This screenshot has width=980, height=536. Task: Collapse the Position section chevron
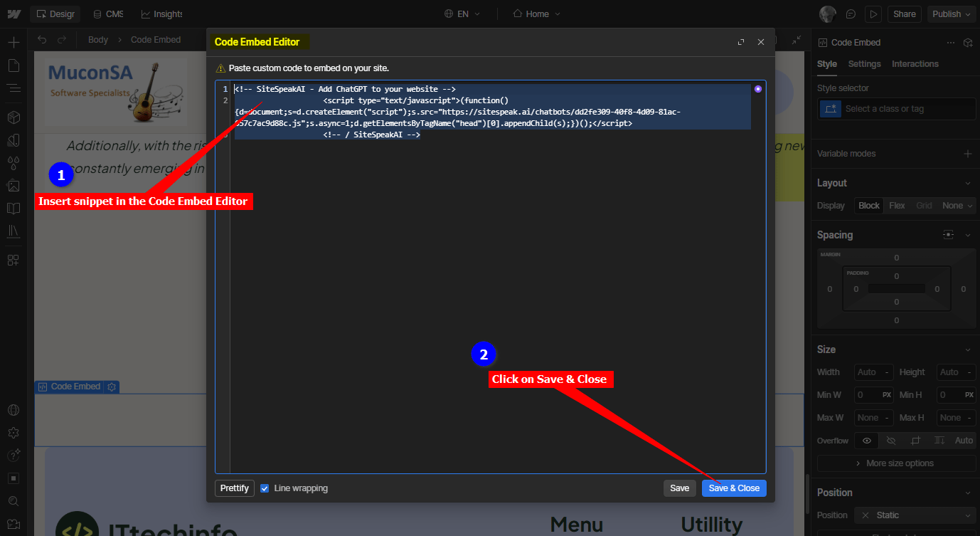(968, 493)
